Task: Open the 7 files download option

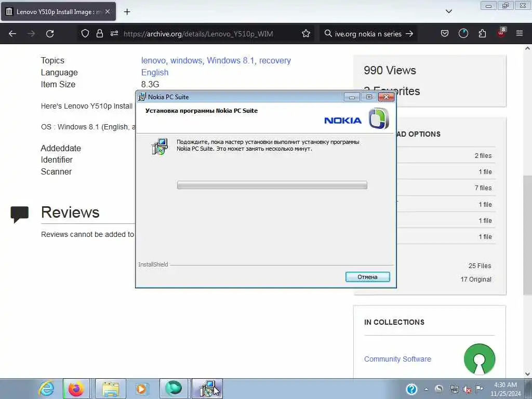Action: tap(483, 188)
